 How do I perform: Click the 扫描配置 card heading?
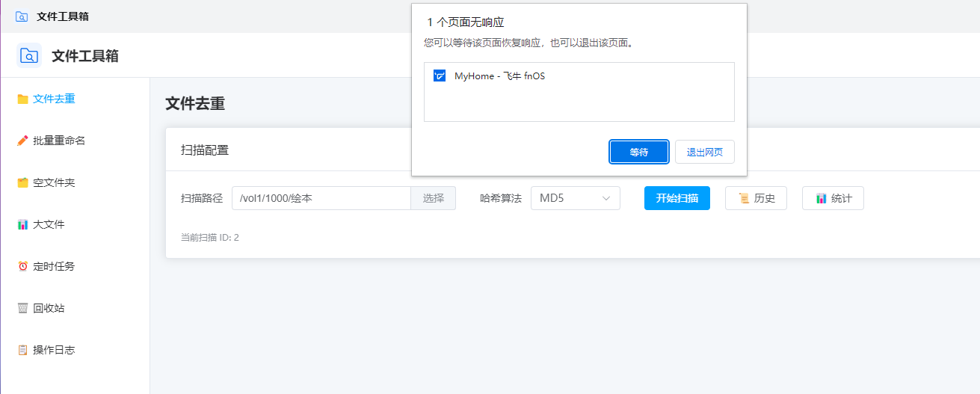[205, 150]
